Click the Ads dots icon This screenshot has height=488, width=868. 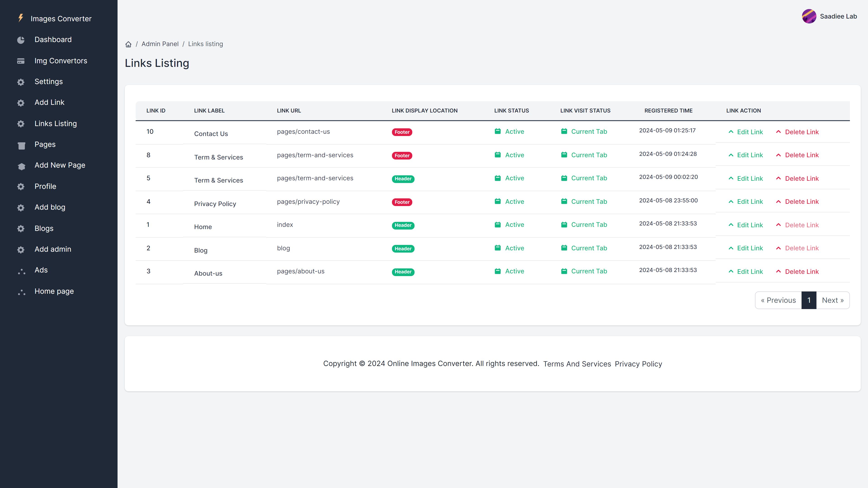pos(21,271)
